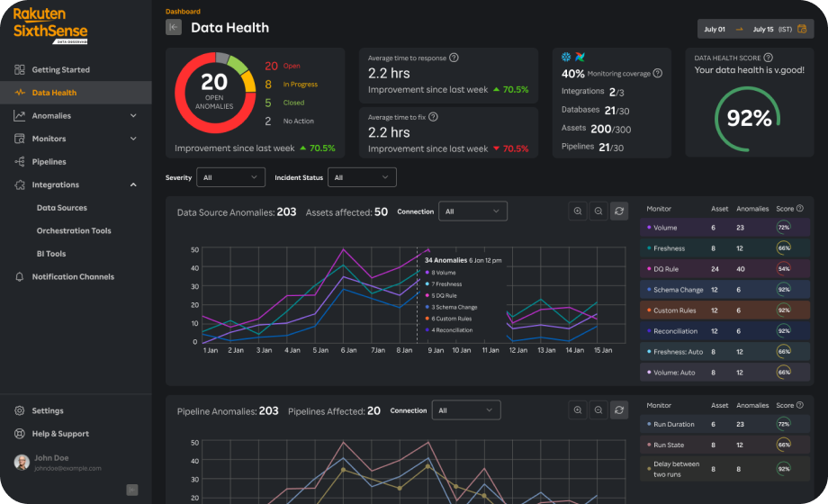Viewport: 828px width, 504px height.
Task: Open the Incident Status dropdown
Action: tap(362, 177)
